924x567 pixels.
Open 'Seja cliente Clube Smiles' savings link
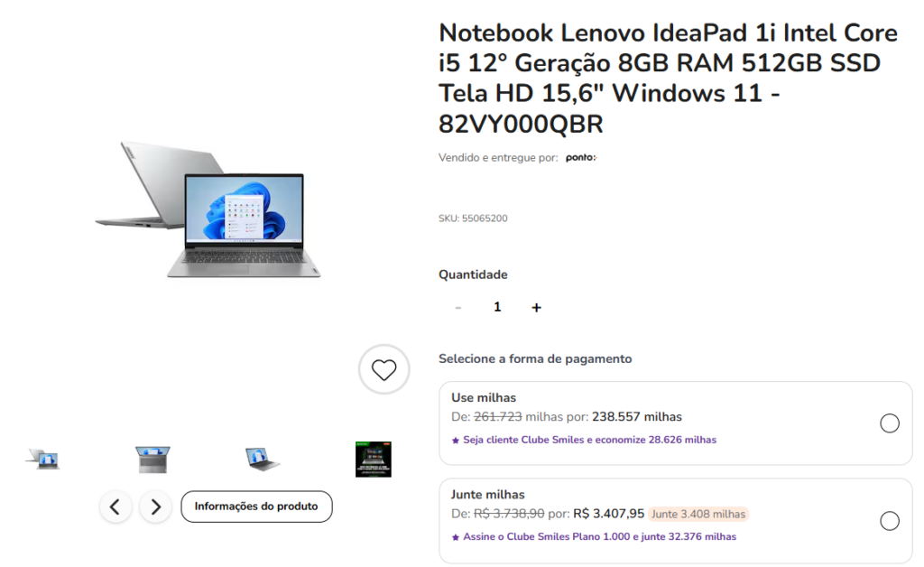click(x=589, y=440)
